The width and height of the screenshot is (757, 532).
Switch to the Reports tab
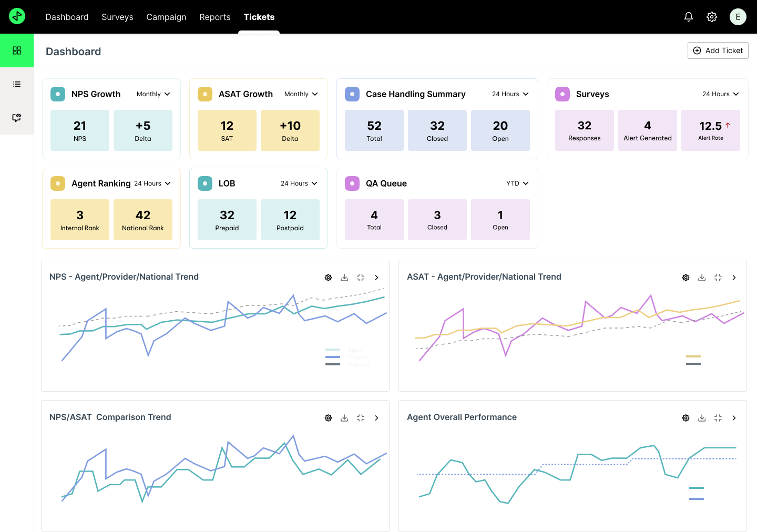coord(214,17)
